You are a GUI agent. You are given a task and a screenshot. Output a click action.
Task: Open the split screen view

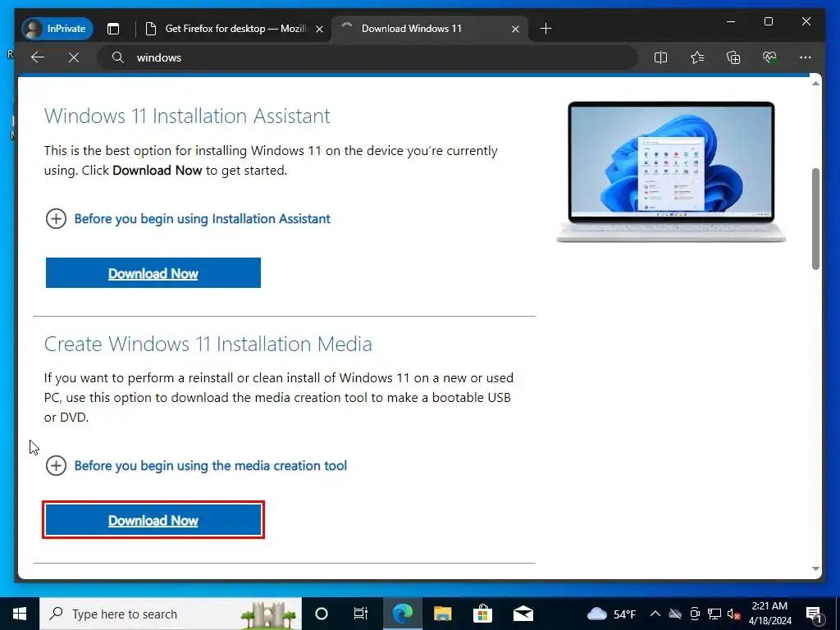(x=660, y=57)
